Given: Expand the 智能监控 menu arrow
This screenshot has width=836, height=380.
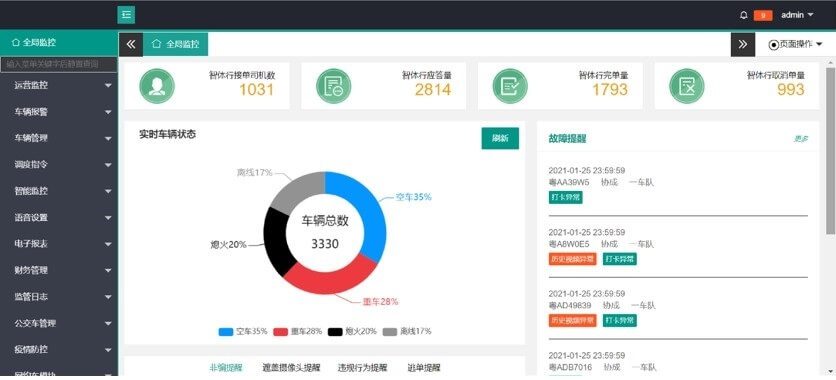Looking at the screenshot, I should [108, 191].
